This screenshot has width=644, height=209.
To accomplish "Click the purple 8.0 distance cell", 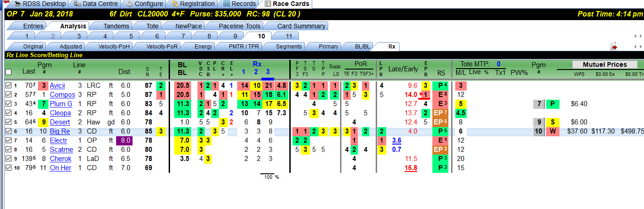I will [x=124, y=140].
